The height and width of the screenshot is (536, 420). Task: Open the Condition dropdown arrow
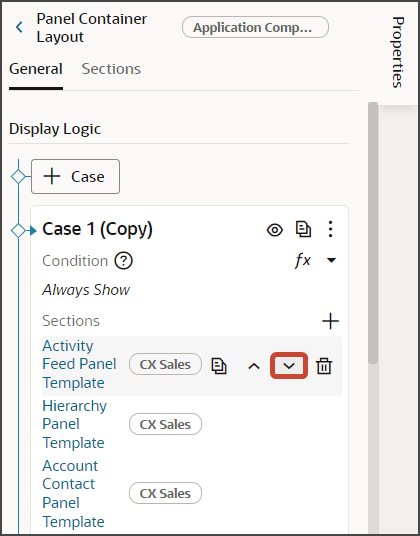coord(331,260)
